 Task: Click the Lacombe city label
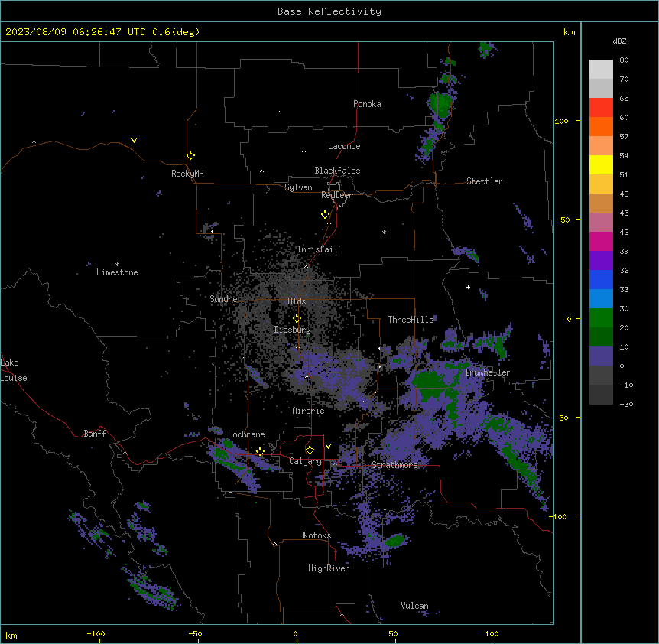point(344,146)
